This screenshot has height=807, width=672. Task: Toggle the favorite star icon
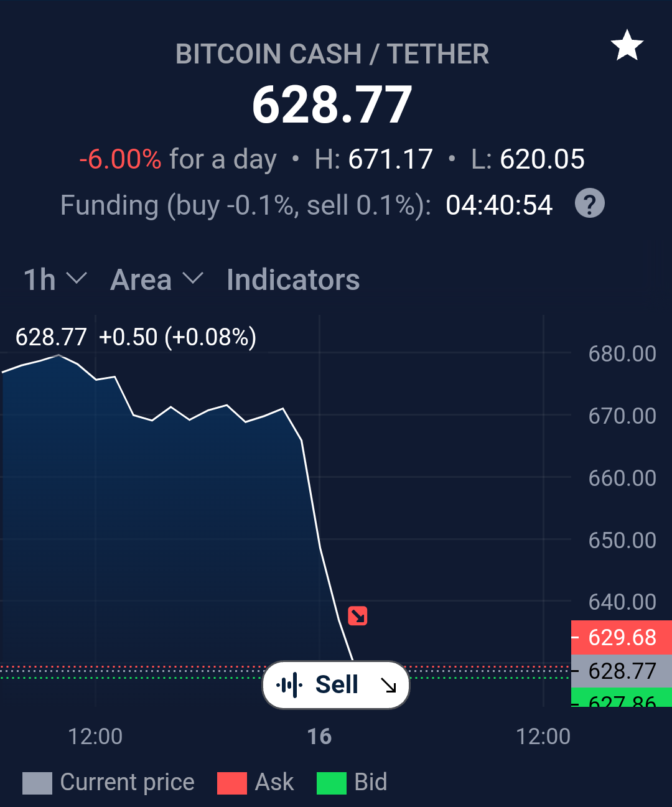[x=627, y=45]
